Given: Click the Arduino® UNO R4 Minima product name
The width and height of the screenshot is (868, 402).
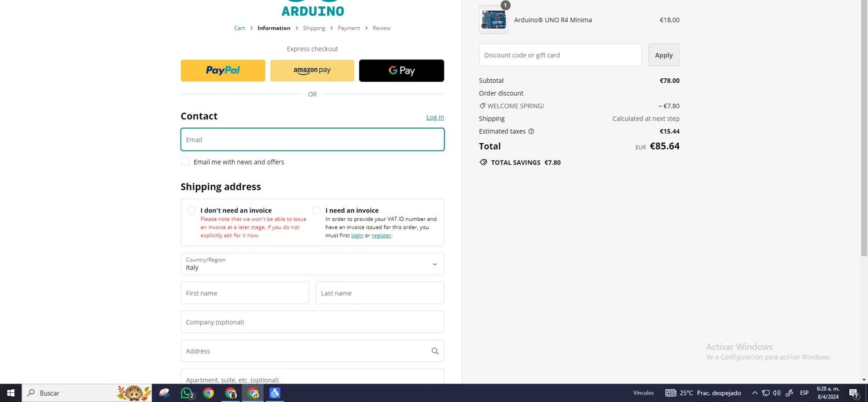Looking at the screenshot, I should (553, 20).
